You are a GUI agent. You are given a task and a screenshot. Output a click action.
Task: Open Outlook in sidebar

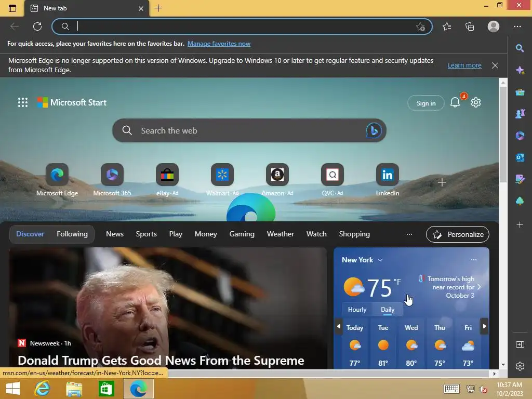tap(520, 157)
